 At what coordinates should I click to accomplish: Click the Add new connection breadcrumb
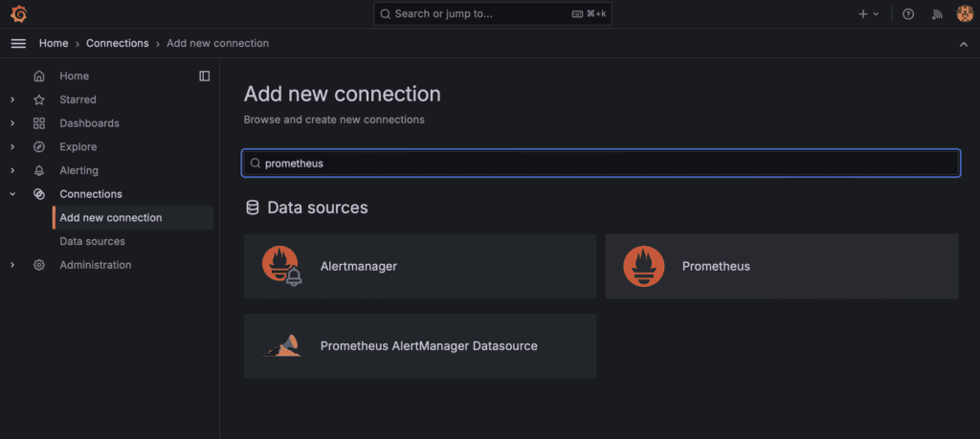tap(217, 43)
